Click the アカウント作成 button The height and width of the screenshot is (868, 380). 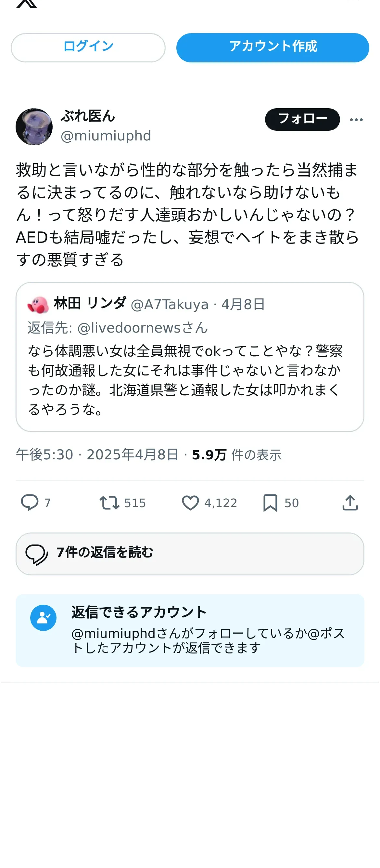tap(272, 47)
